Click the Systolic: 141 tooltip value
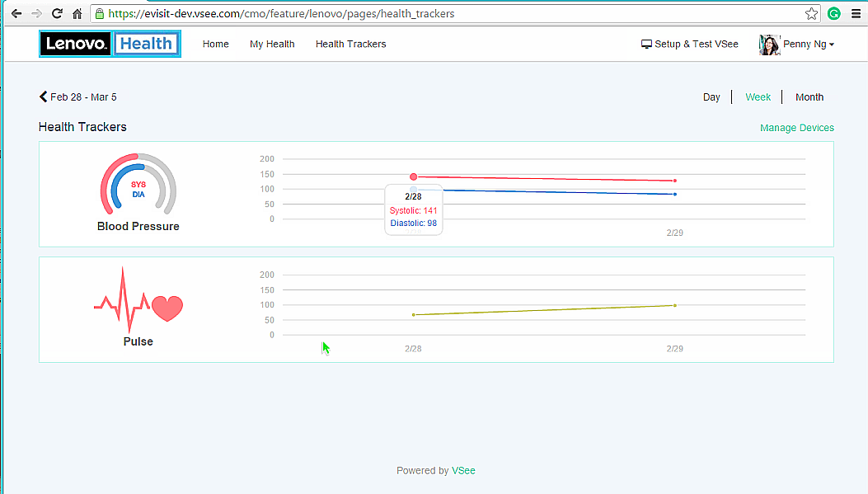This screenshot has height=494, width=868. point(413,210)
